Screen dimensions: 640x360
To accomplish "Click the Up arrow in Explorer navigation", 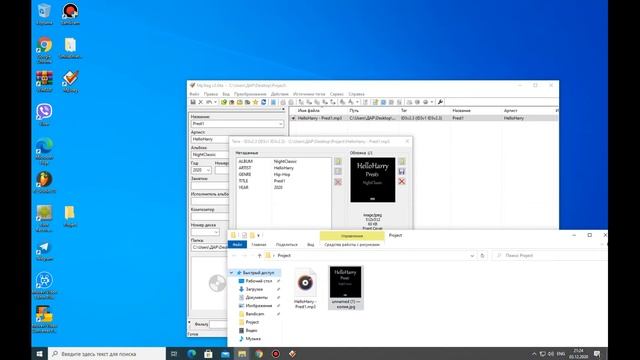I will [x=259, y=256].
